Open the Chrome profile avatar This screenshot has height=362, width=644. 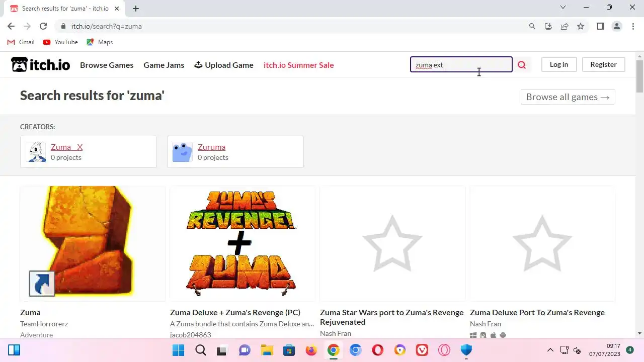coord(617,26)
